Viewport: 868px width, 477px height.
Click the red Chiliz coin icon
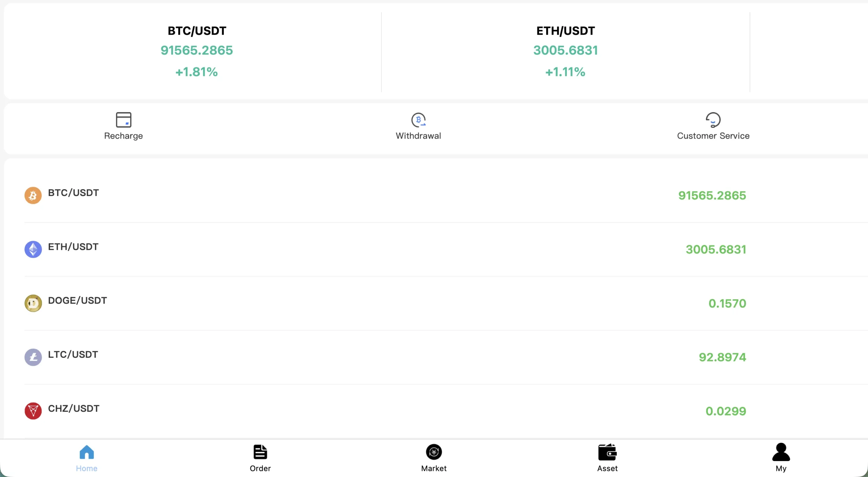tap(33, 411)
